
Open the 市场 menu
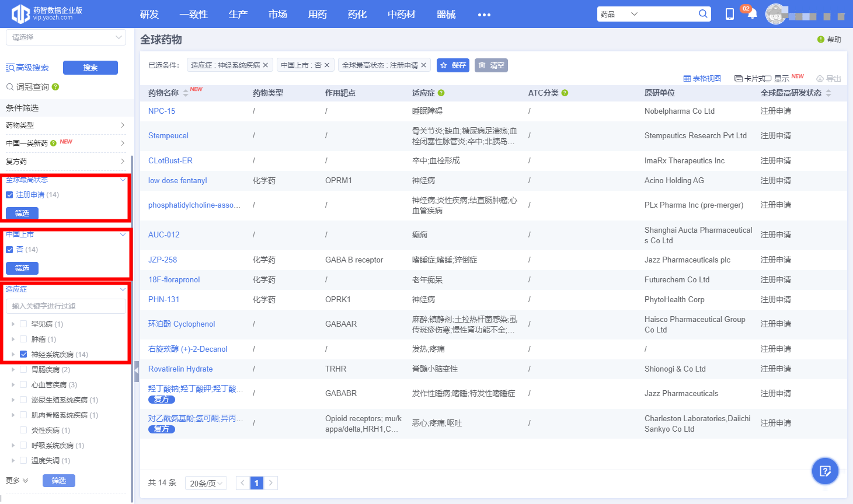coord(278,14)
